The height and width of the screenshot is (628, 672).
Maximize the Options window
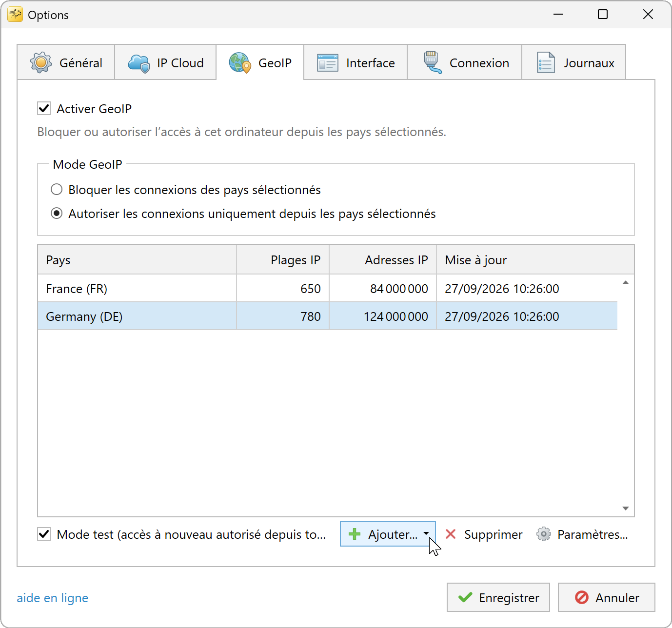click(x=603, y=15)
